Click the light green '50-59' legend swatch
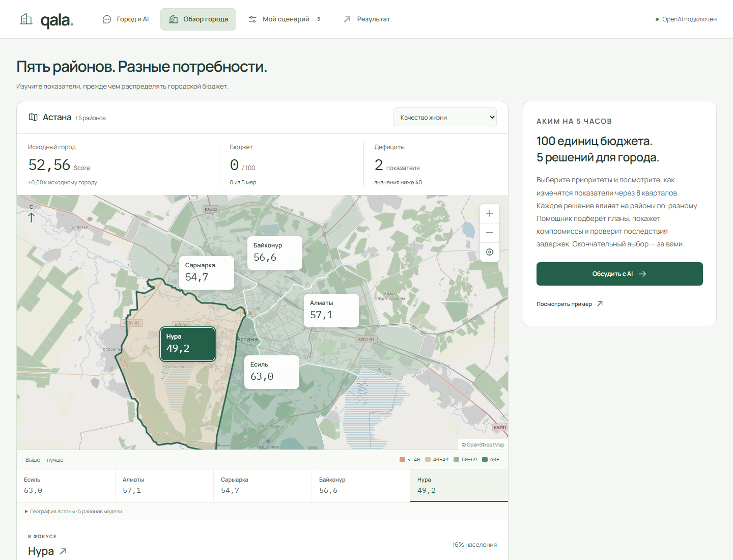The width and height of the screenshot is (733, 560). tap(456, 460)
